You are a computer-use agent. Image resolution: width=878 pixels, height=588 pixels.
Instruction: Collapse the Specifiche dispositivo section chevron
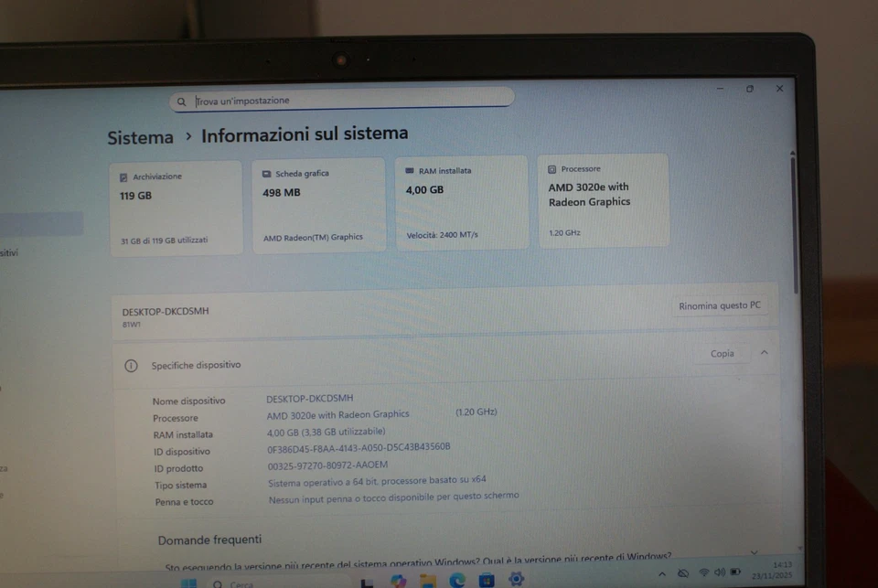click(765, 353)
